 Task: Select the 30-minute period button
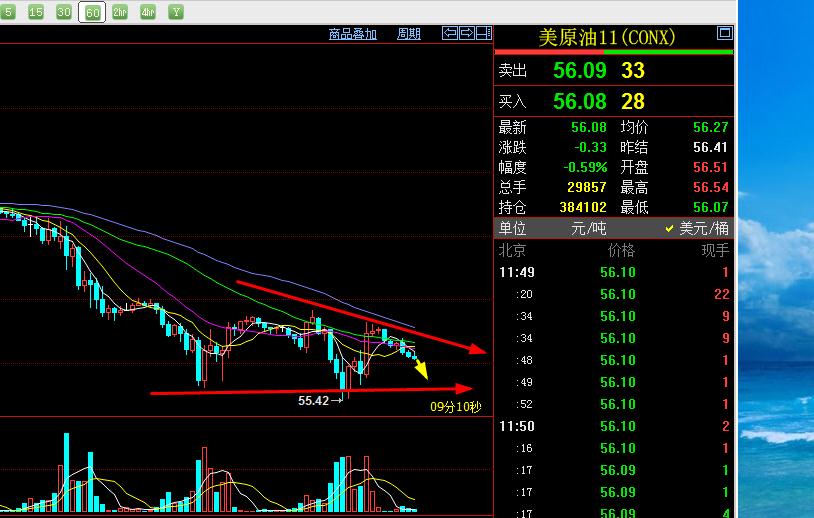[x=64, y=12]
